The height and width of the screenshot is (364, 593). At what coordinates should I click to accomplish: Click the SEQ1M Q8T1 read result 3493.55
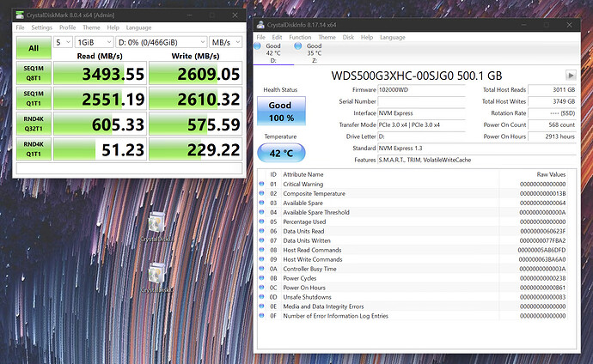(x=100, y=73)
